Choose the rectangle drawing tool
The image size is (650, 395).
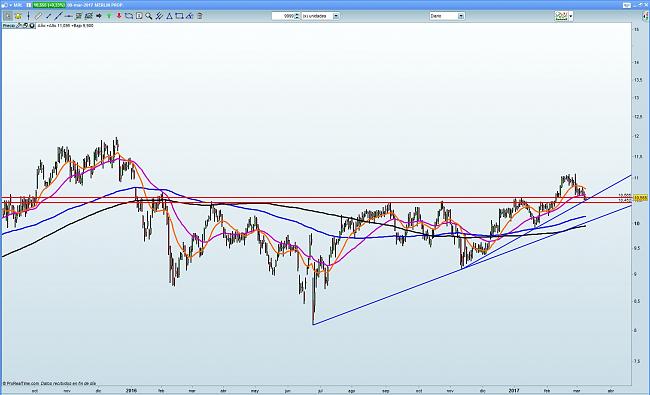(179, 16)
